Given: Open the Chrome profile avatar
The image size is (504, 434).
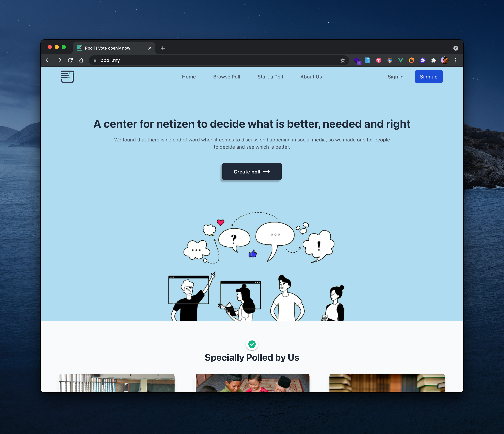Looking at the screenshot, I should click(x=445, y=60).
